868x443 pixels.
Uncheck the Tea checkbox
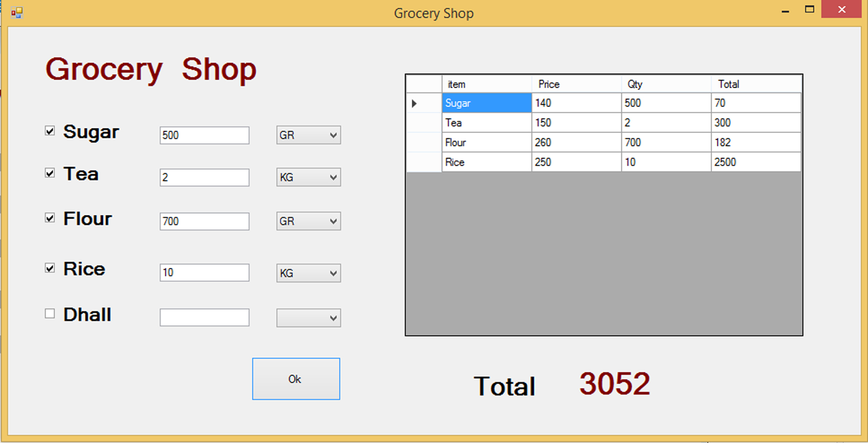(50, 173)
